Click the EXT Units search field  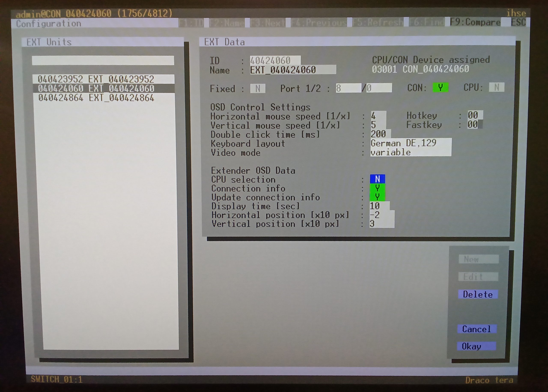[x=103, y=60]
